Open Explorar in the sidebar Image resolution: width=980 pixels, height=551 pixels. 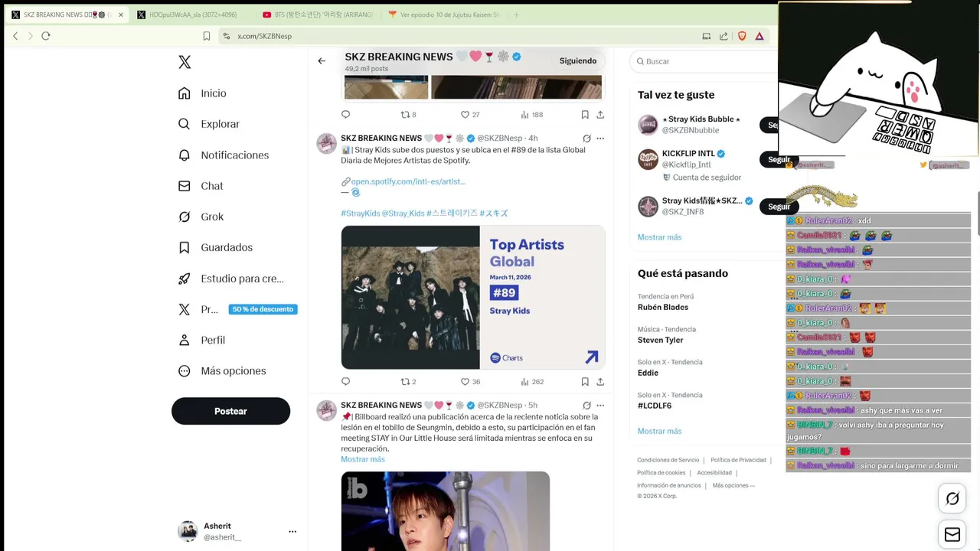[x=209, y=124]
